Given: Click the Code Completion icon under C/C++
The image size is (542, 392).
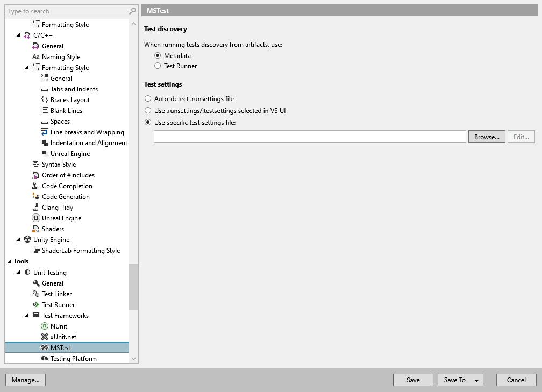Looking at the screenshot, I should (37, 186).
